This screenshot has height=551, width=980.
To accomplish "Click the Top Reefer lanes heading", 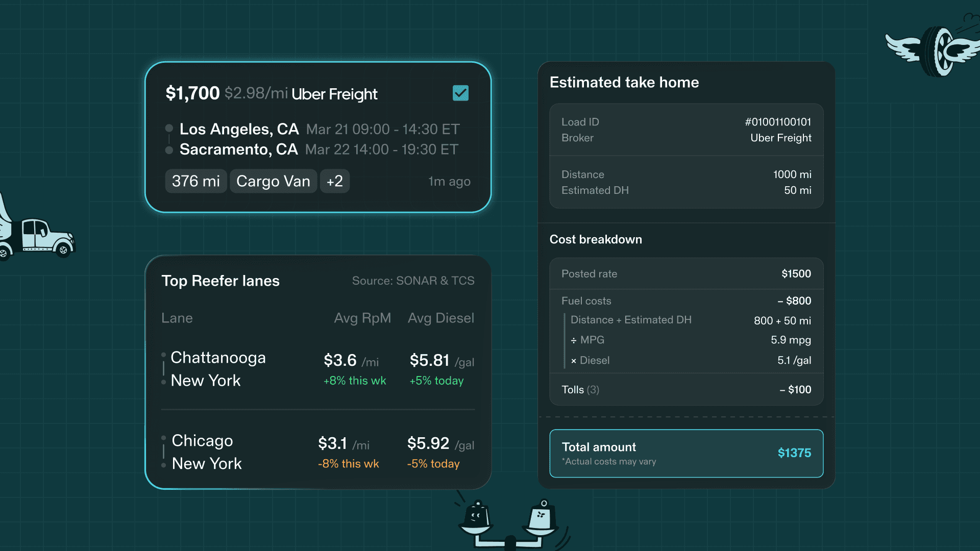I will 220,281.
